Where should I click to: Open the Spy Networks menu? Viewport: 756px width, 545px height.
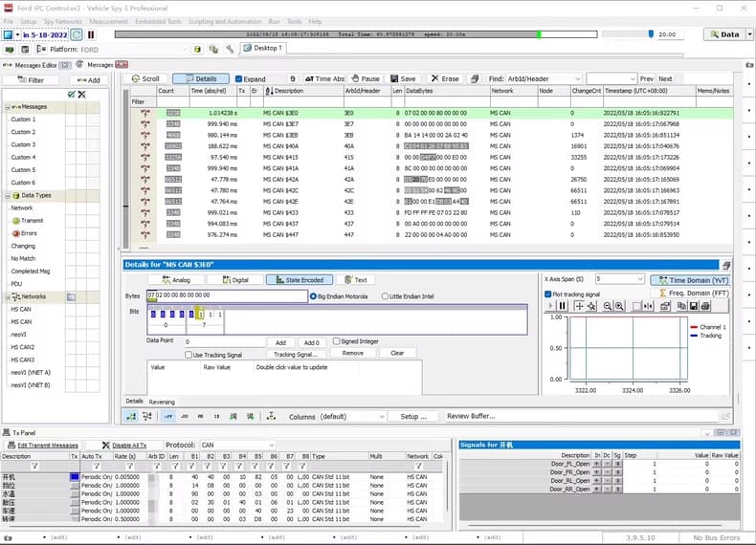(63, 21)
